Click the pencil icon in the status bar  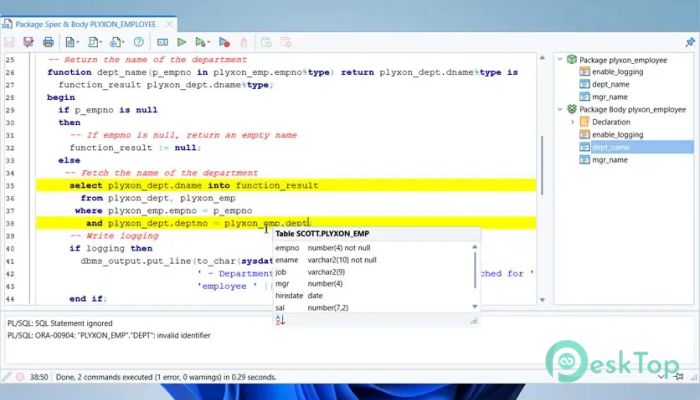[6, 377]
